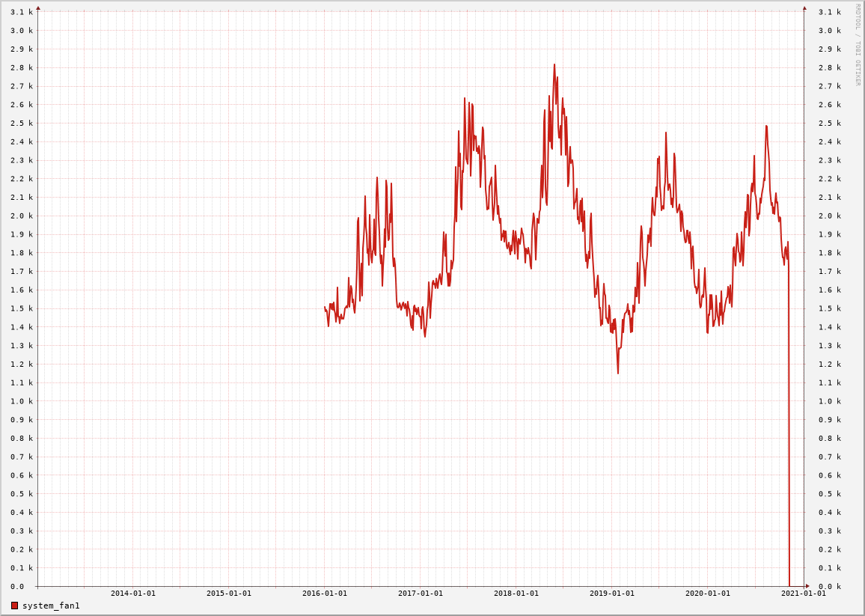Click the 1.5 k label on right axis
865x616 pixels.
[829, 308]
